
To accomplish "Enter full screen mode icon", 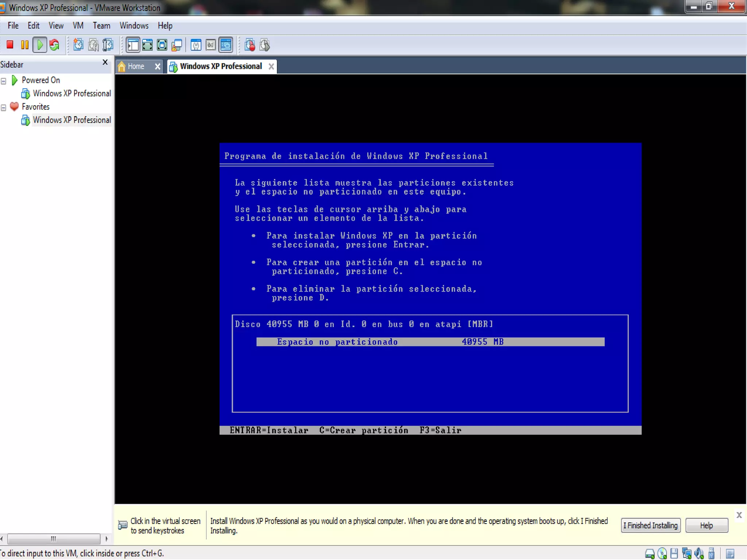I will tap(162, 45).
